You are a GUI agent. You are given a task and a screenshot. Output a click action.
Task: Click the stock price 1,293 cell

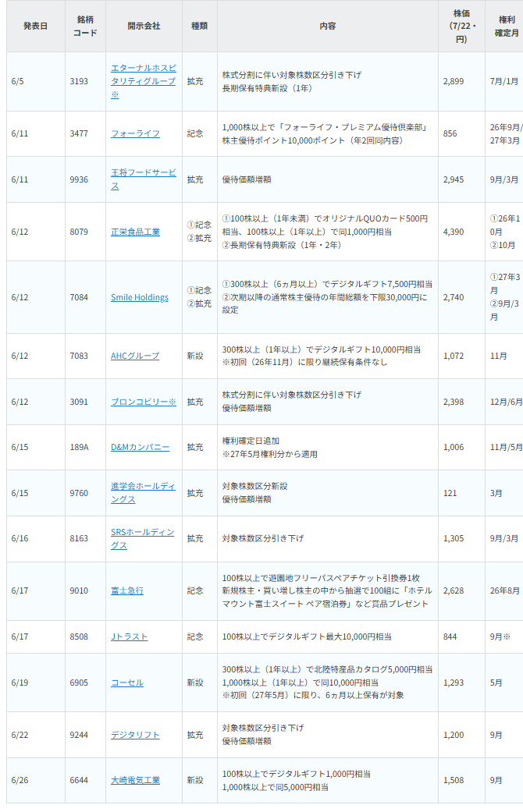click(461, 683)
